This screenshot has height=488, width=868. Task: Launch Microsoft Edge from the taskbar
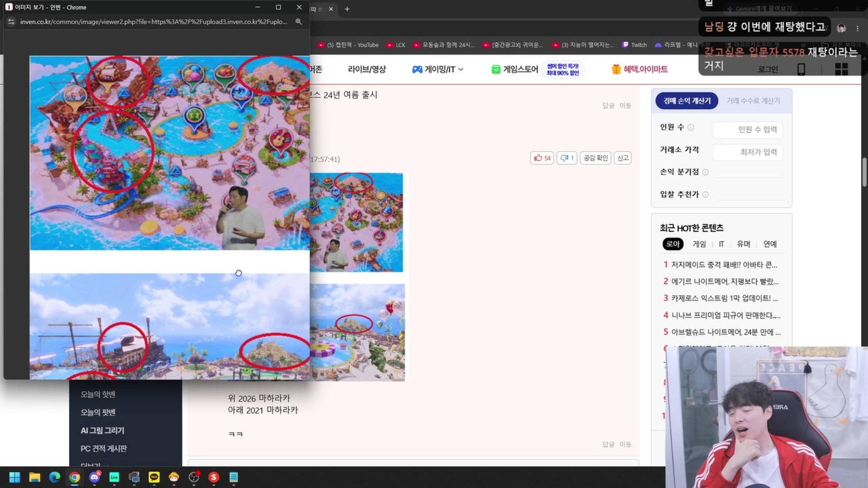click(x=55, y=477)
